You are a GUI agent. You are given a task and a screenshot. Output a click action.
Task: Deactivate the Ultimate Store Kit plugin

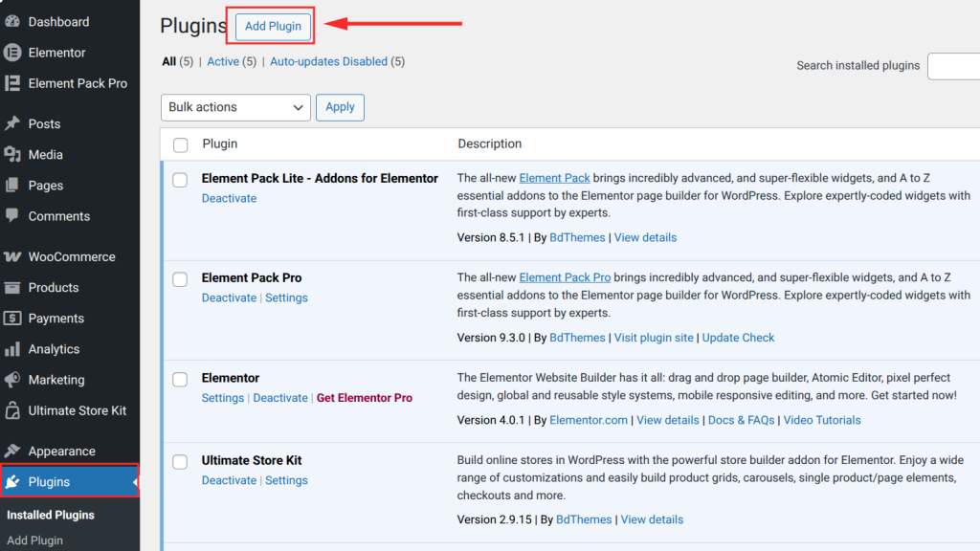tap(229, 480)
